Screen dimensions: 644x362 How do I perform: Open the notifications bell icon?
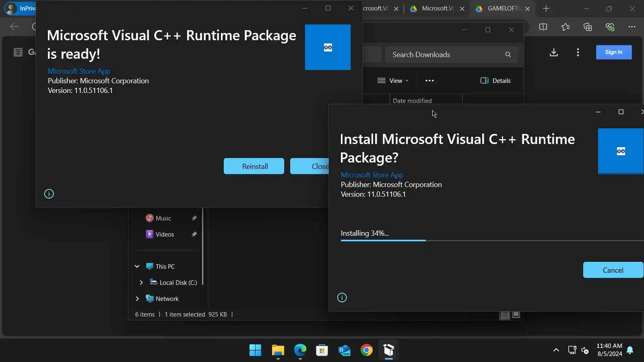pos(630,350)
